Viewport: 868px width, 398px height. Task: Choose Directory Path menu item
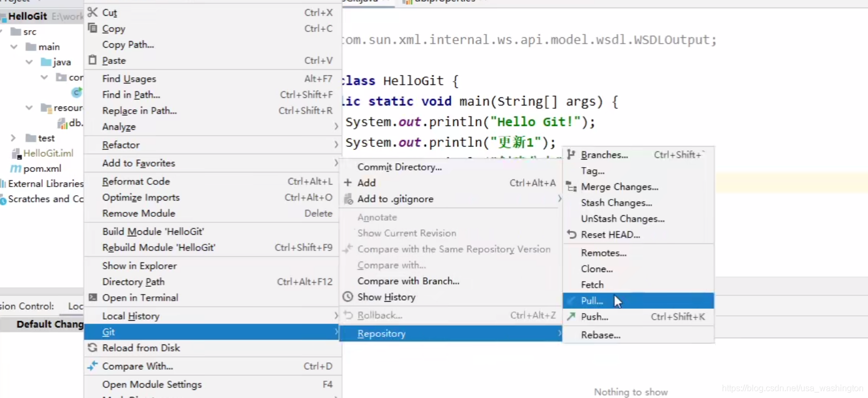click(x=213, y=282)
